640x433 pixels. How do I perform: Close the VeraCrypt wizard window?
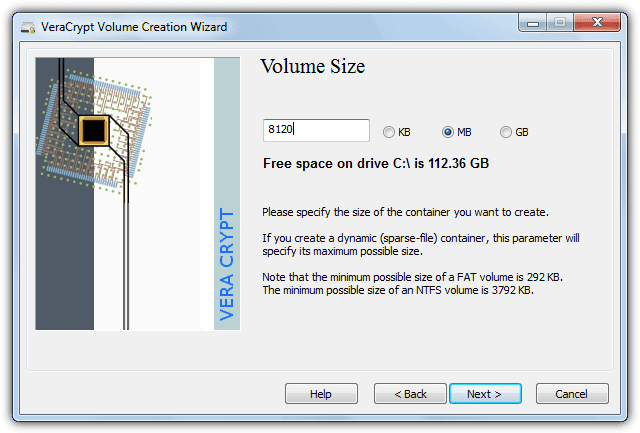[597, 22]
